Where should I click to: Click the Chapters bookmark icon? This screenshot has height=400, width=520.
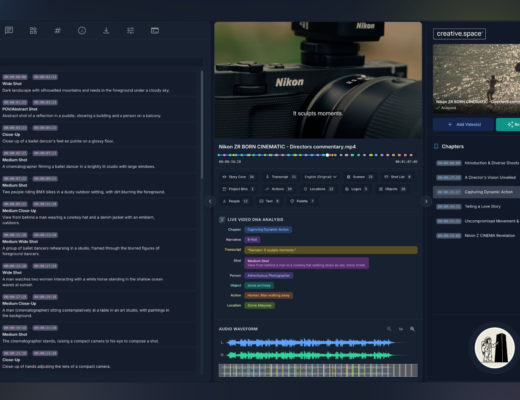pos(436,146)
